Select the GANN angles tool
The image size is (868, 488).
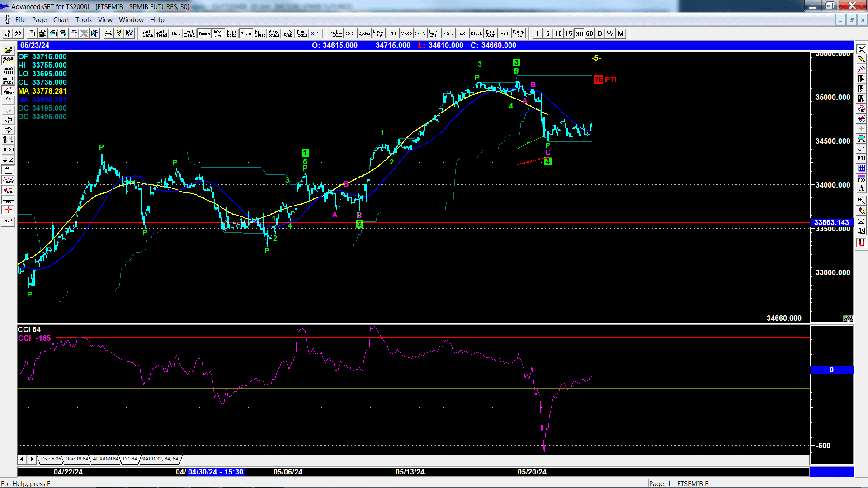8,190
